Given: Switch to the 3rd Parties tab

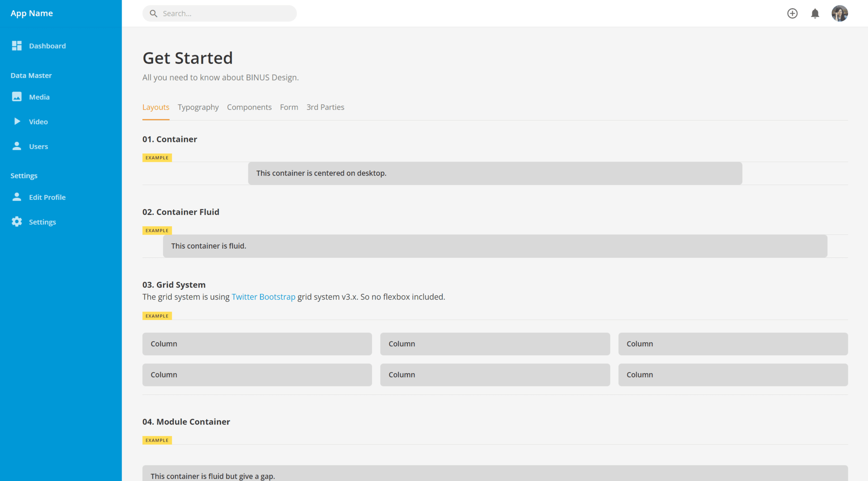Looking at the screenshot, I should (x=325, y=107).
